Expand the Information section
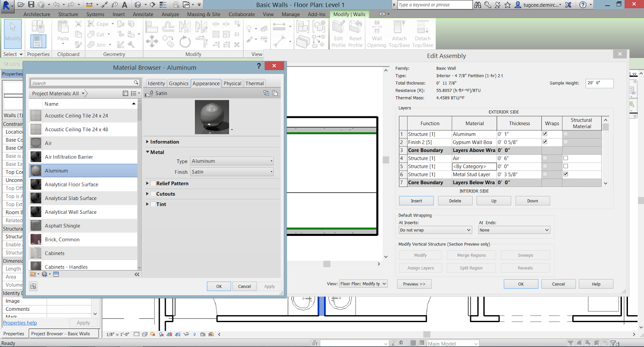The height and width of the screenshot is (347, 644). (x=147, y=142)
